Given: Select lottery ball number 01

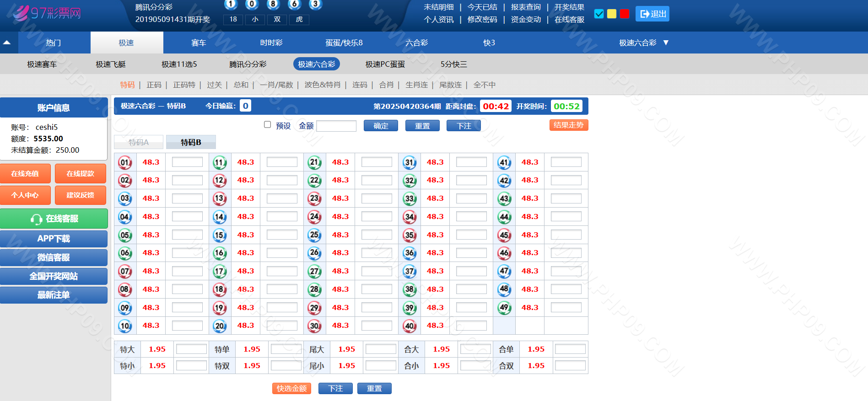Looking at the screenshot, I should (x=125, y=162).
